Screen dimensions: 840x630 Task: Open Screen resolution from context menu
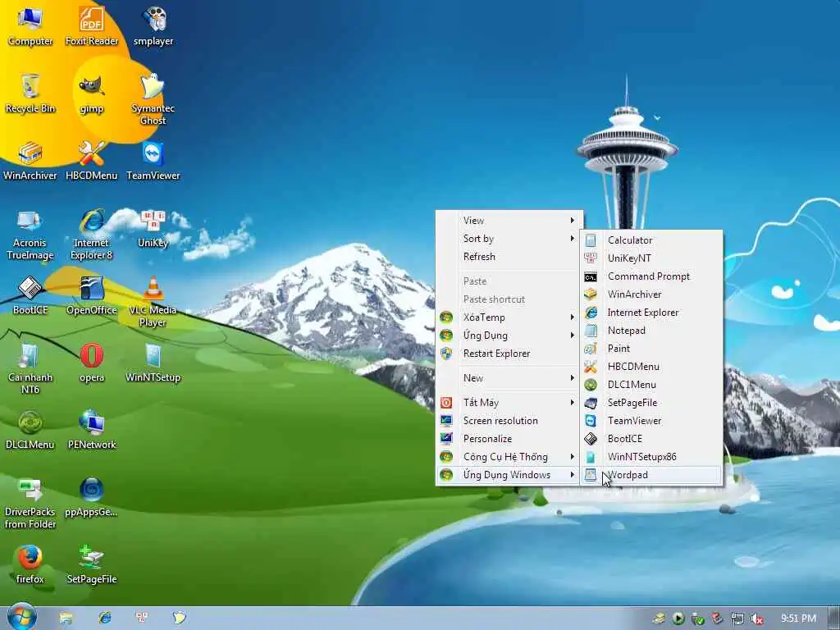[x=509, y=421]
